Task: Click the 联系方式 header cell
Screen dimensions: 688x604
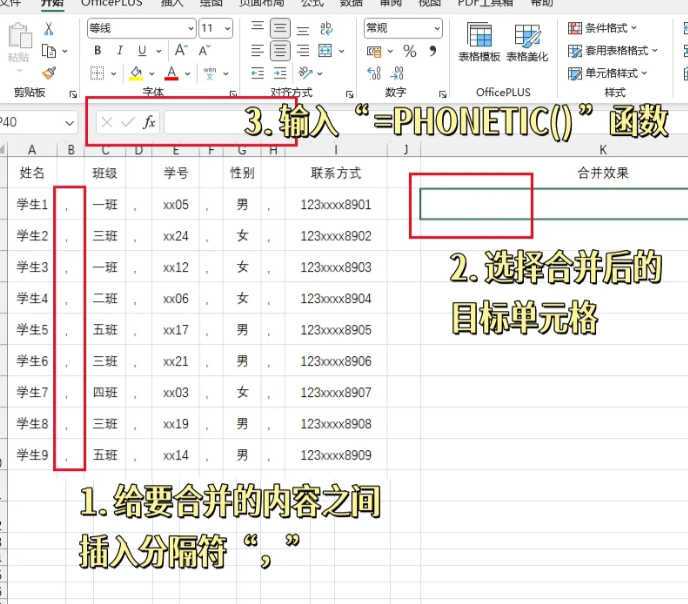Action: [336, 173]
